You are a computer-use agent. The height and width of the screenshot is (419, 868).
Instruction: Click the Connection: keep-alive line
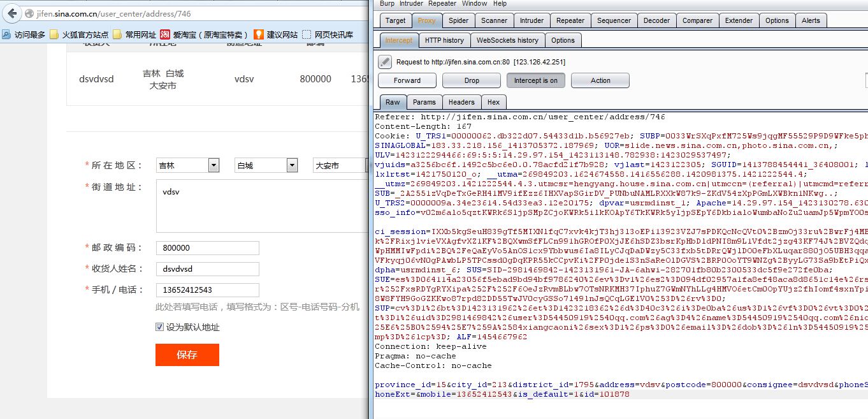pyautogui.click(x=430, y=346)
